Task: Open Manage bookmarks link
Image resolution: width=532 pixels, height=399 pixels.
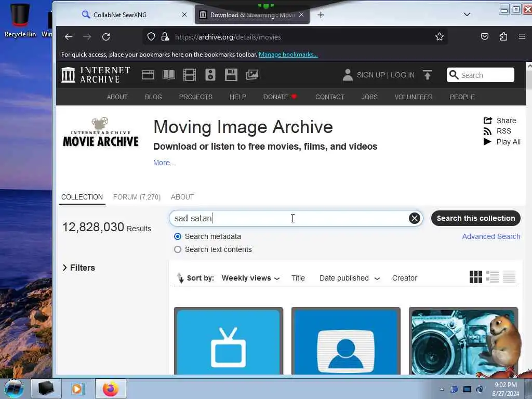Action: 288,55
